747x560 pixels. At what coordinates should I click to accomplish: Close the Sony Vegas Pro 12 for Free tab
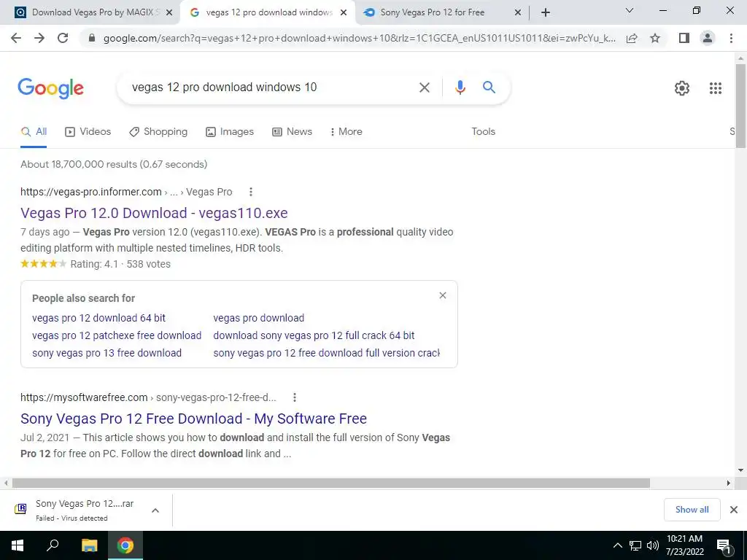[x=518, y=12]
